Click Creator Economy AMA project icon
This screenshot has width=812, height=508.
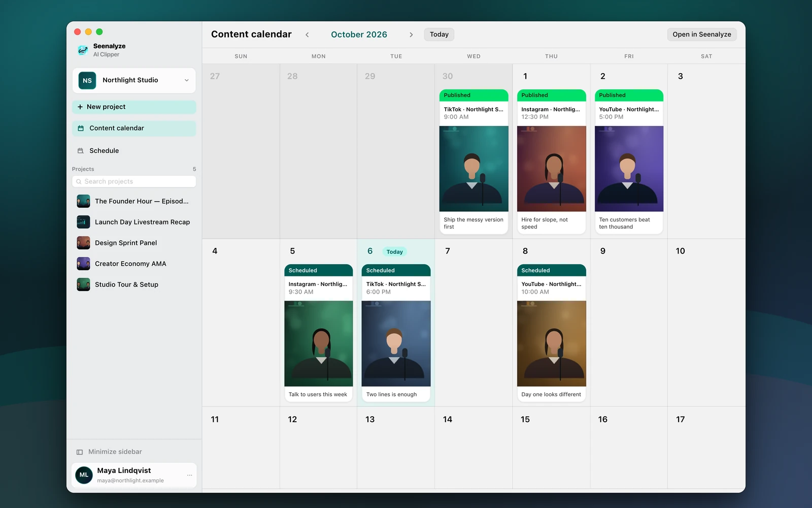pyautogui.click(x=83, y=264)
